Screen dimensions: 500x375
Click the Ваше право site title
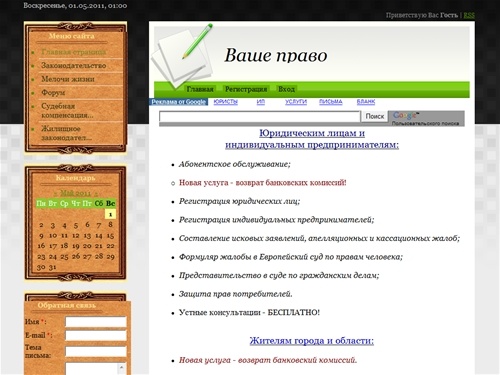pos(276,55)
